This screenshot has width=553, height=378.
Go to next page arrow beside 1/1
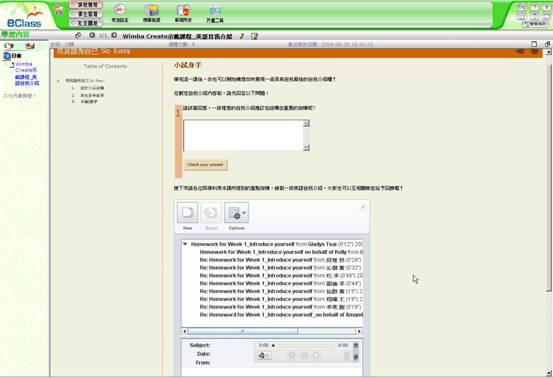click(114, 35)
